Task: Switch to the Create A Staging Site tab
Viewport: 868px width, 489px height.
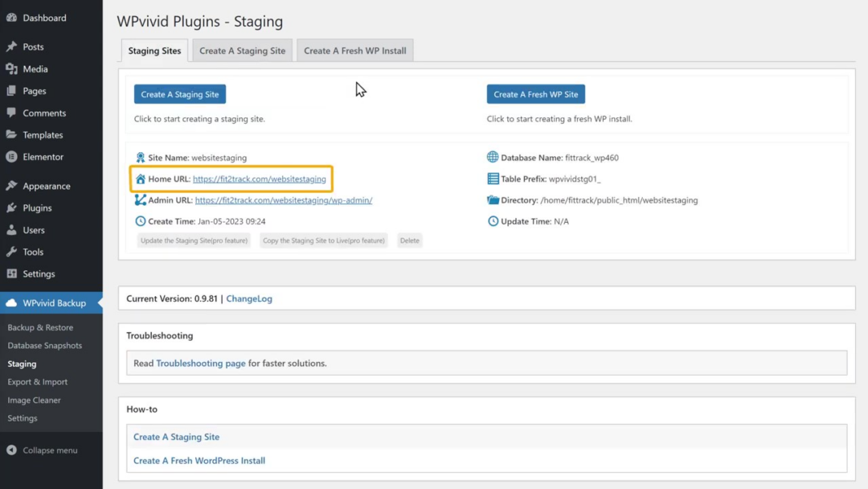Action: click(x=242, y=50)
